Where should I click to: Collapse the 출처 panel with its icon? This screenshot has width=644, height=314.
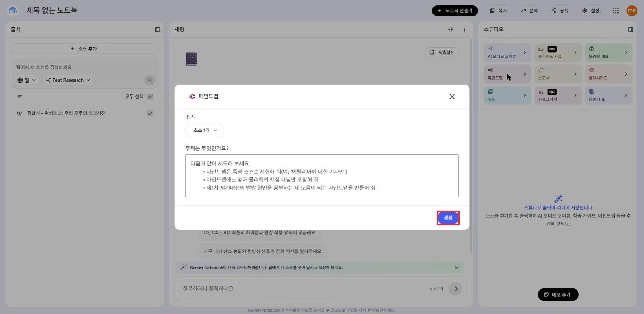pos(157,29)
